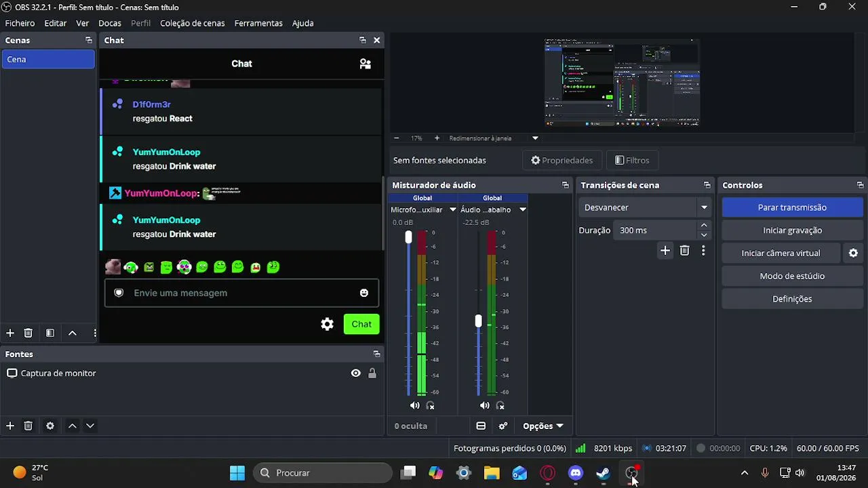Open the Microfone channel dropdown arrow
868x488 pixels.
(453, 209)
